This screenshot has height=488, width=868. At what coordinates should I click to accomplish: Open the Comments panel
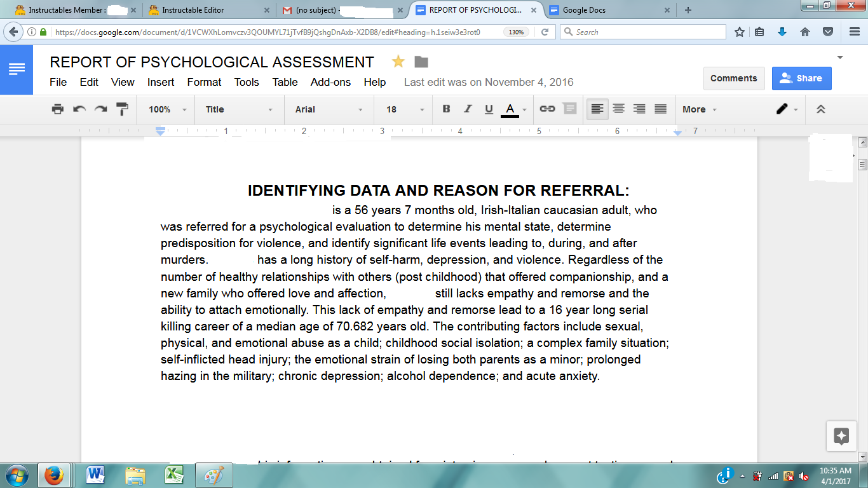pos(734,78)
